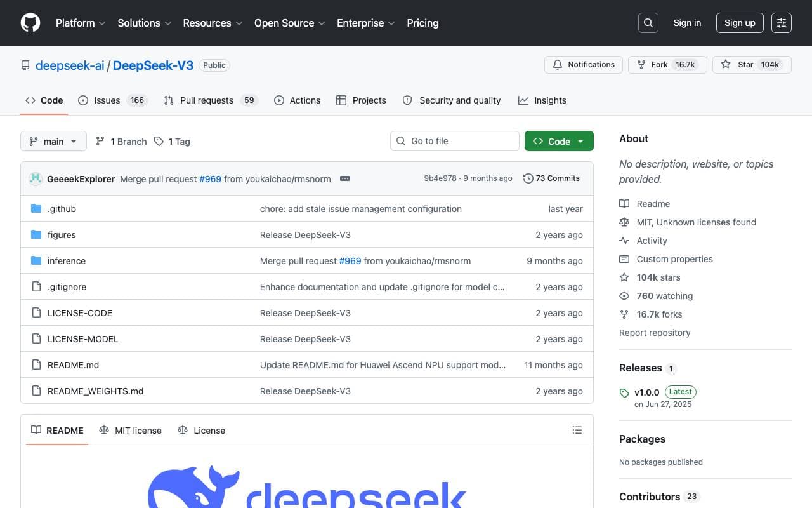The image size is (812, 508).
Task: View 1 Branch link
Action: tap(121, 142)
